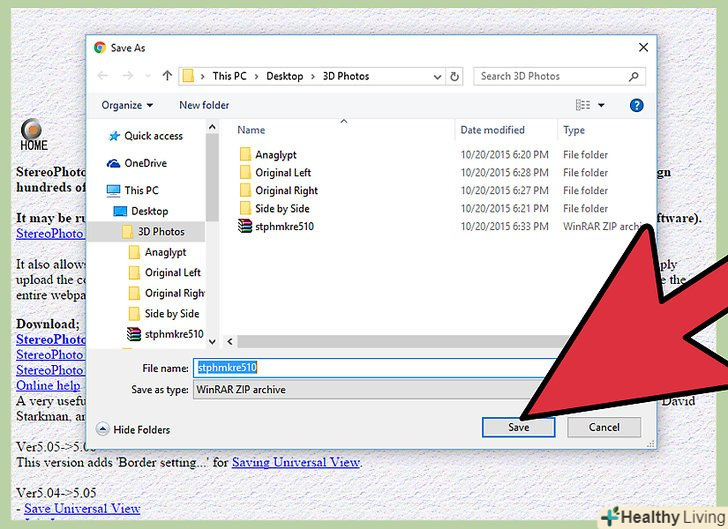The width and height of the screenshot is (728, 529).
Task: Click navigation pane scroll up arrow
Action: pos(212,127)
